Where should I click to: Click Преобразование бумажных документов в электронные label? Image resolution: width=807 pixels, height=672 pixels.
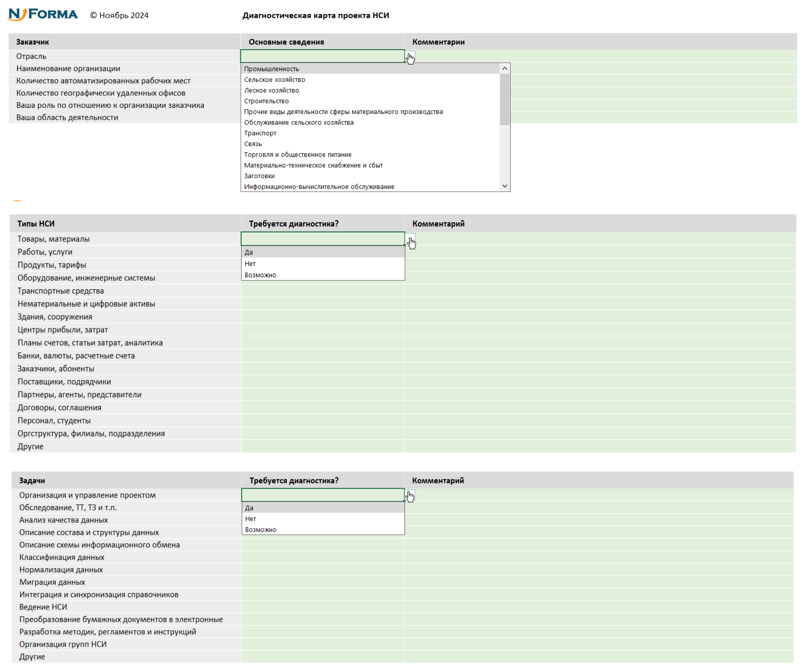tap(121, 620)
